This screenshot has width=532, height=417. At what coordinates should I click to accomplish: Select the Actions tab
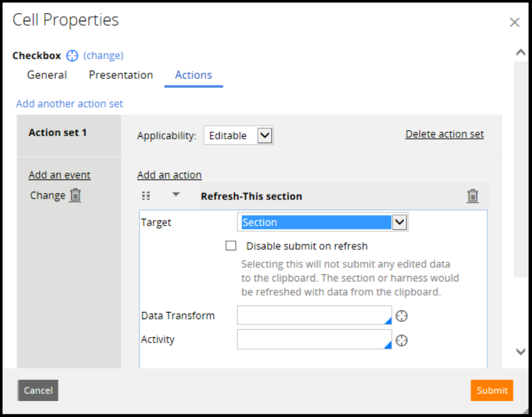pos(193,75)
